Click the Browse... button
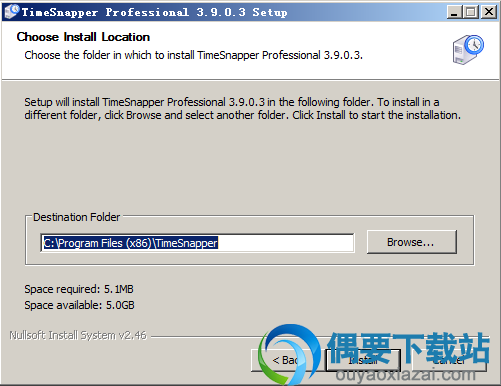This screenshot has height=386, width=501. tap(412, 242)
